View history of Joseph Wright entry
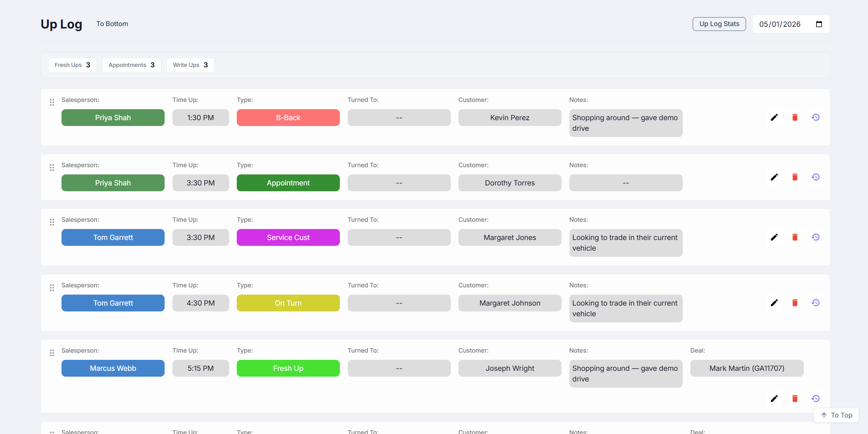This screenshot has width=868, height=434. tap(816, 399)
